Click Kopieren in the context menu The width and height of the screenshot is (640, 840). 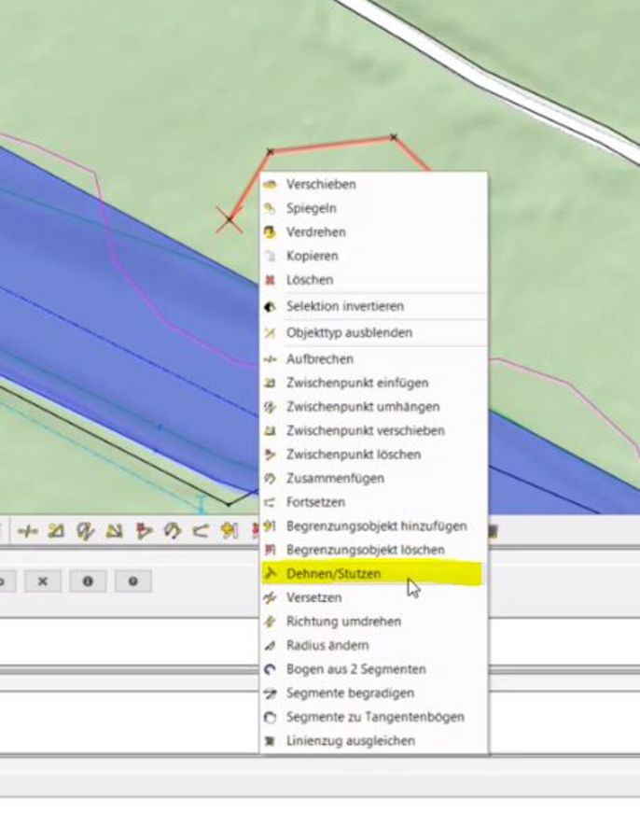click(x=374, y=256)
